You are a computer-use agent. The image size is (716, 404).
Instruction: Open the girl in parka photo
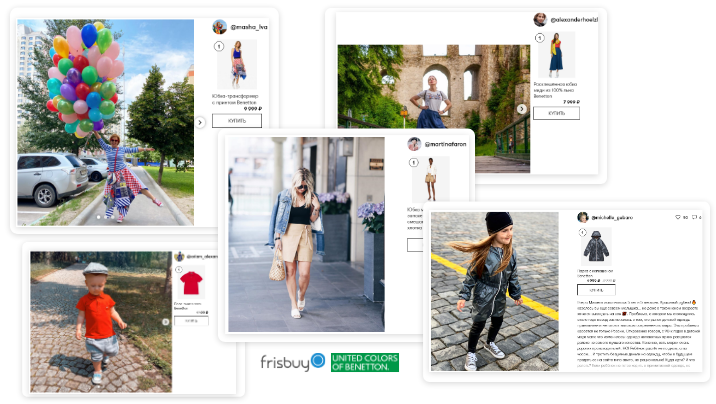[x=495, y=291]
